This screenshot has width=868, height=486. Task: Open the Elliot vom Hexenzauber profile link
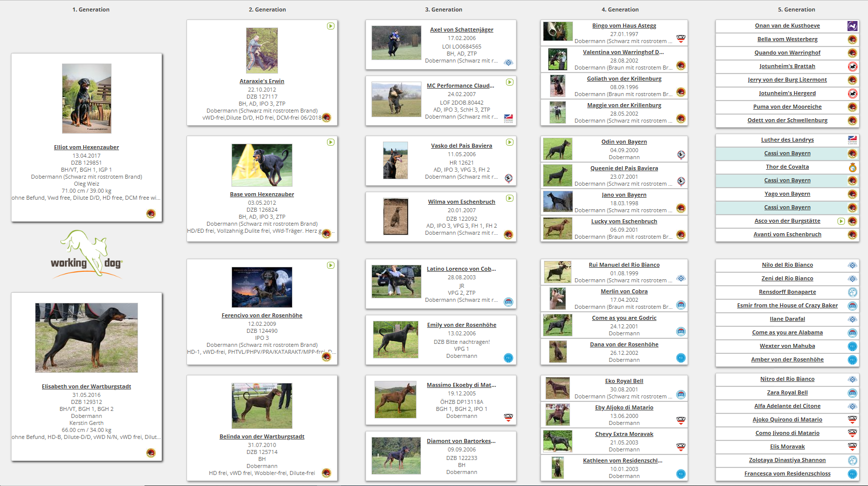tap(86, 147)
